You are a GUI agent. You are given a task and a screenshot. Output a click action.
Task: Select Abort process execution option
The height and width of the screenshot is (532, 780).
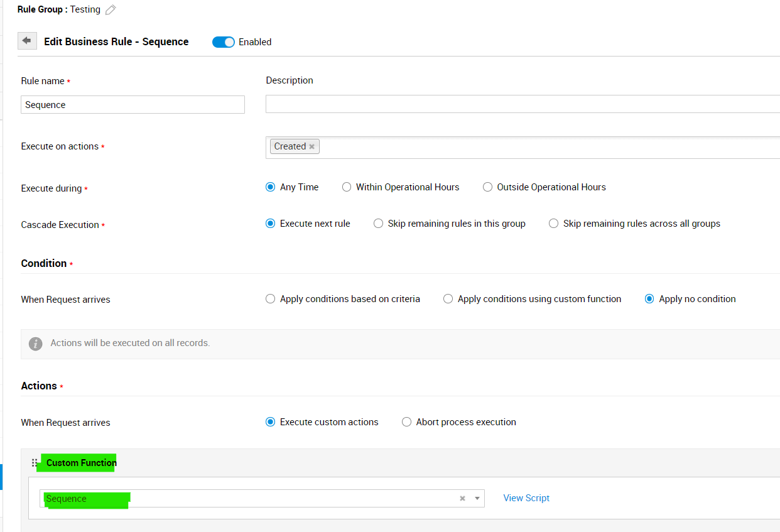pos(406,422)
